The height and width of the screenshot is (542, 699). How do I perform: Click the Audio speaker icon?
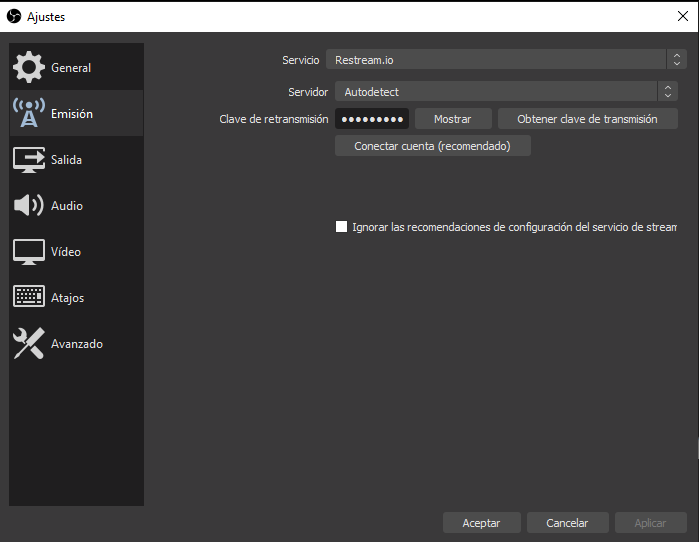[29, 205]
